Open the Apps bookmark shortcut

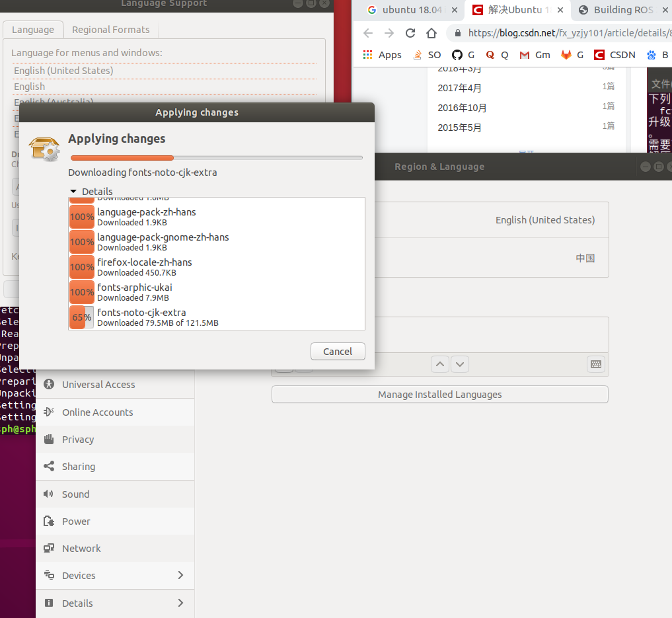tap(382, 55)
